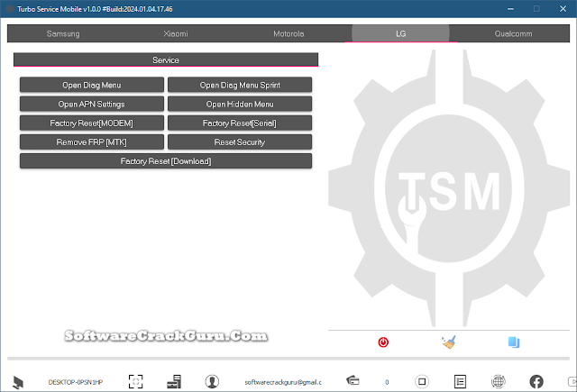
Task: Click the user account avatar icon
Action: tap(212, 382)
